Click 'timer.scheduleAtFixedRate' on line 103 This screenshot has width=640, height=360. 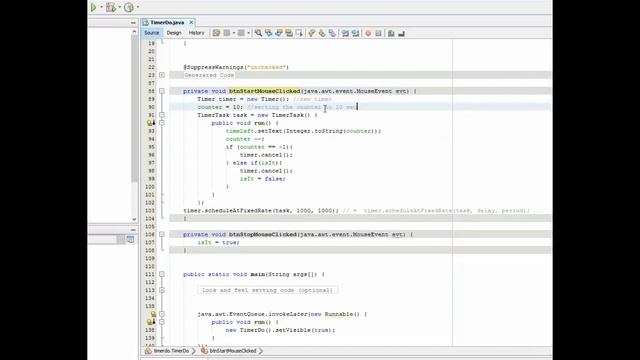point(227,211)
